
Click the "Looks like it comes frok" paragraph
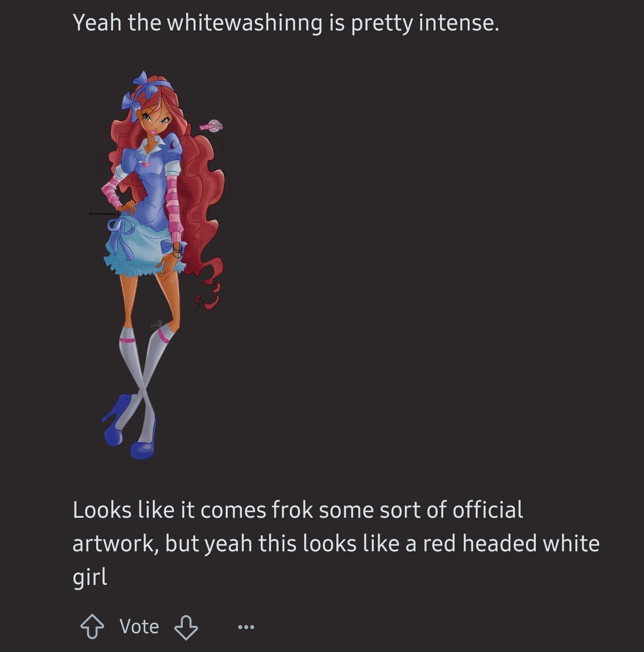(x=336, y=543)
